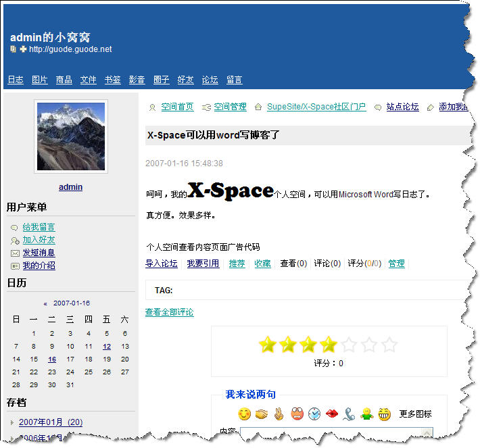Click the speech bubble icon beside 站点论坛
This screenshot has height=448, width=480.
[x=378, y=107]
